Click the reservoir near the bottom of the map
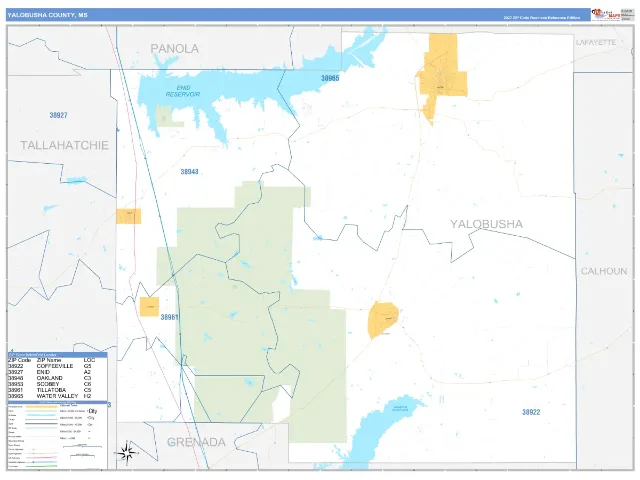The width and height of the screenshot is (640, 480). [x=380, y=433]
